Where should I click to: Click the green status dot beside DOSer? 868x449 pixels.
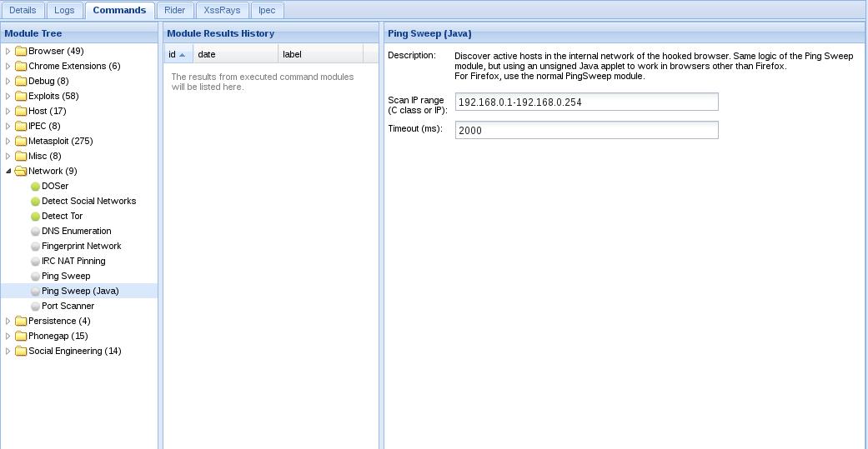click(35, 187)
